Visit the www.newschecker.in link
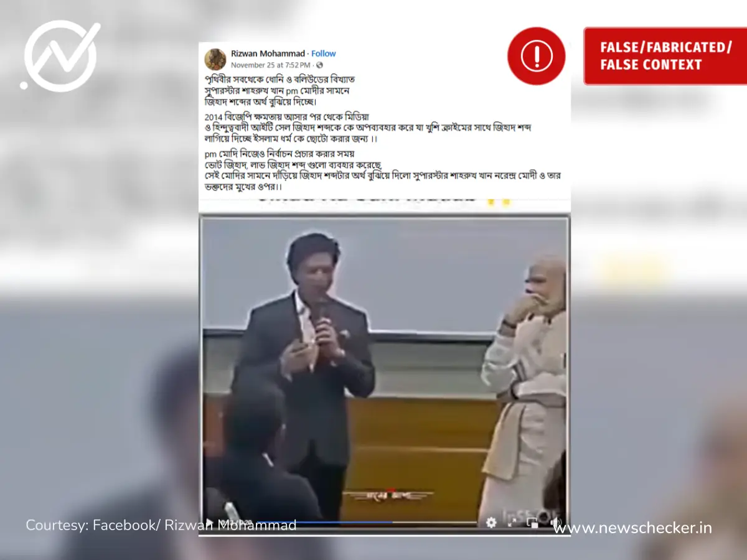 pos(632,528)
